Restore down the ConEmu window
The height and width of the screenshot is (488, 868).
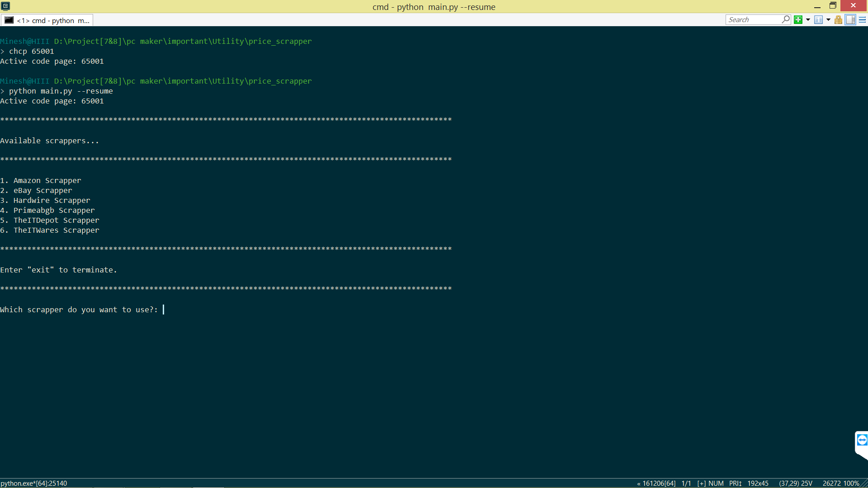pos(833,6)
